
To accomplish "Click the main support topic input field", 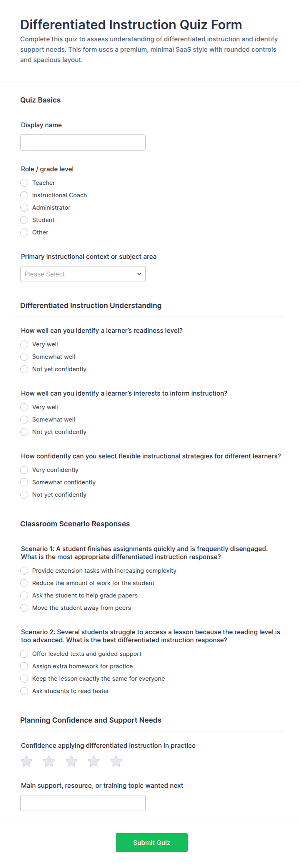I will (x=83, y=803).
